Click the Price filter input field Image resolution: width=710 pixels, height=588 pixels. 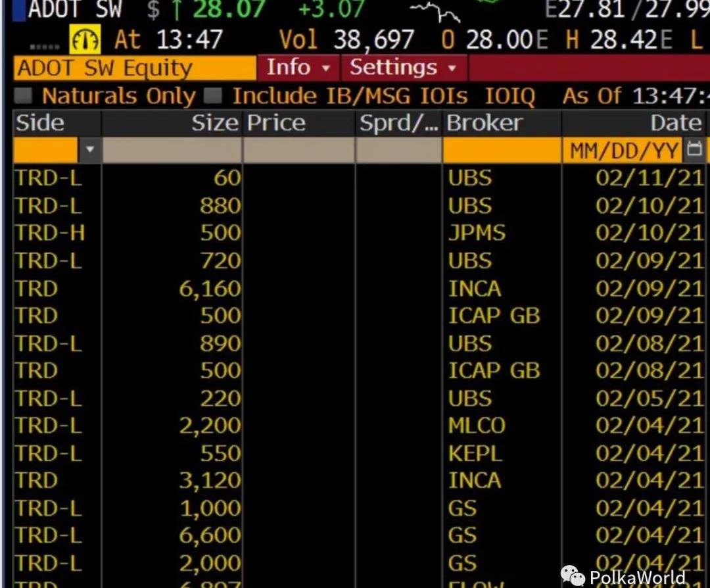(x=299, y=150)
